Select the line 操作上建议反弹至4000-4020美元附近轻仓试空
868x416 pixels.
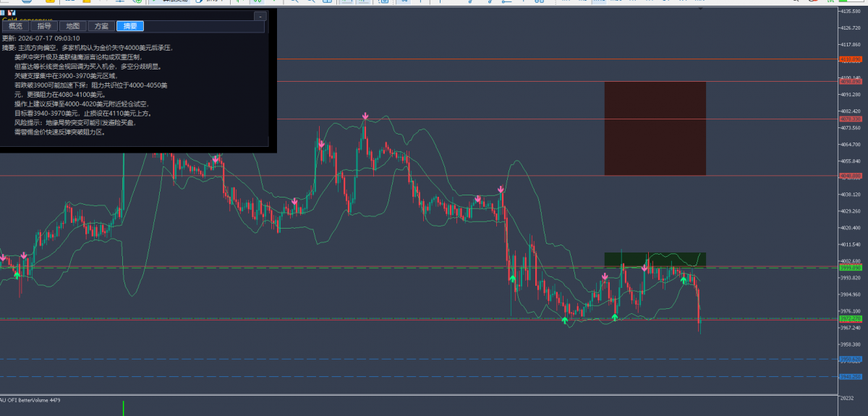tap(83, 104)
